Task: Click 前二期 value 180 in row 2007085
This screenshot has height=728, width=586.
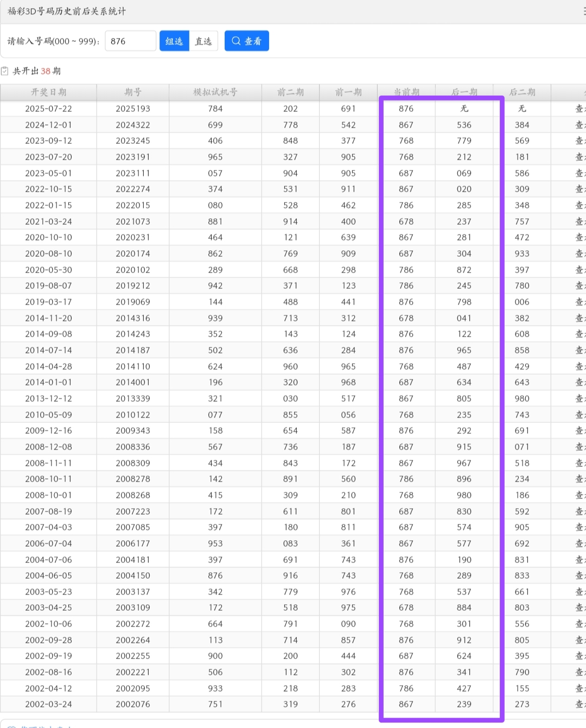Action: coord(290,527)
